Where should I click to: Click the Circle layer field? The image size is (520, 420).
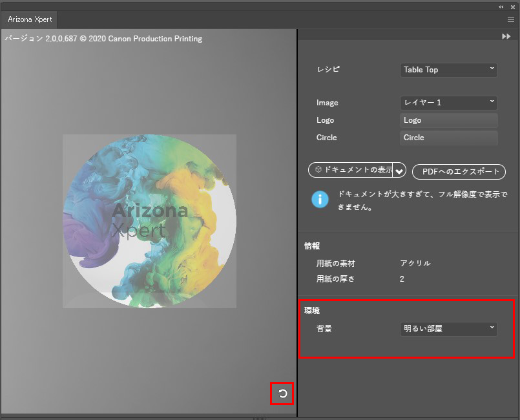[x=449, y=138]
